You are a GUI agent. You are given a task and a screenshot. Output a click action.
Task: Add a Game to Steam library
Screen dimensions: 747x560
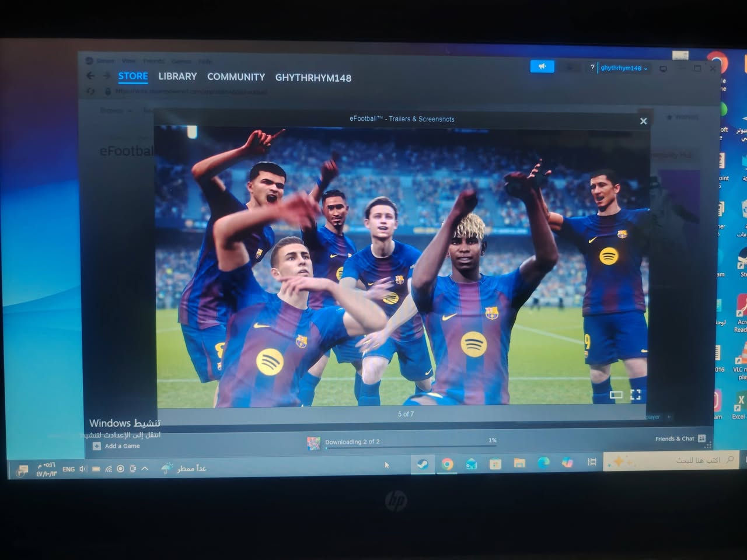point(117,446)
